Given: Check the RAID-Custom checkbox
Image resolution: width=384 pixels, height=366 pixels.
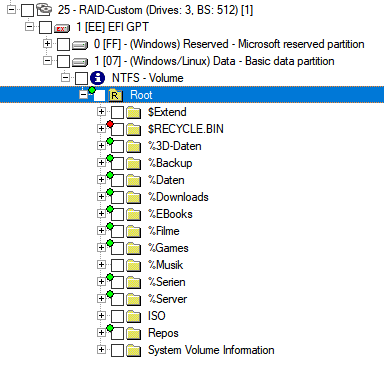Looking at the screenshot, I should (27, 10).
